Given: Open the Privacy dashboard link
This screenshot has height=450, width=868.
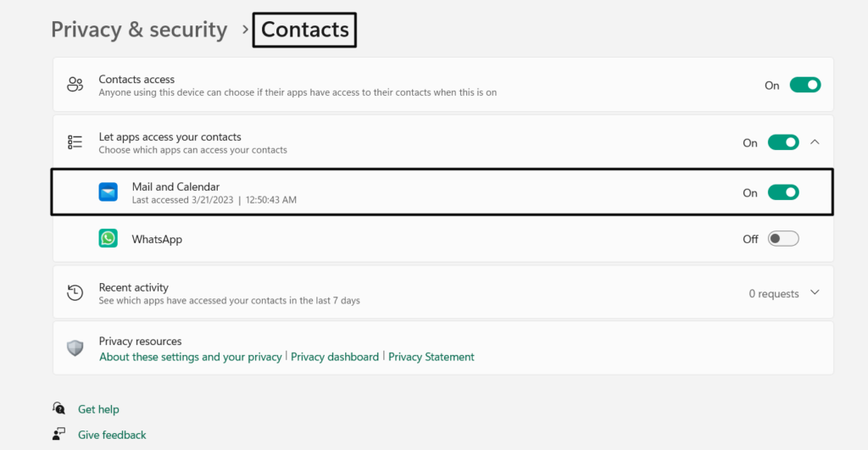Looking at the screenshot, I should point(335,357).
